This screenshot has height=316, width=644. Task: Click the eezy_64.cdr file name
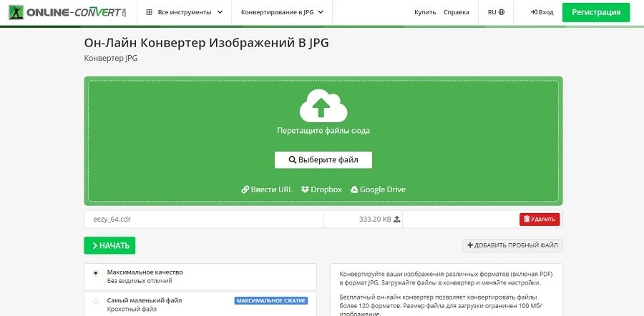coord(112,219)
